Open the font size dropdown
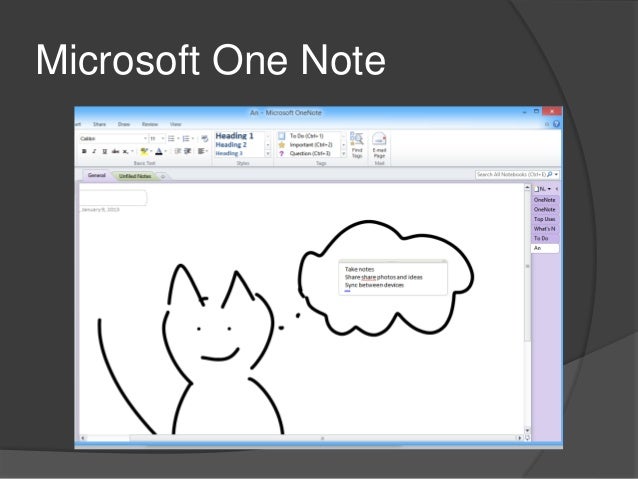Screen dimensions: 638x479 [x=163, y=139]
